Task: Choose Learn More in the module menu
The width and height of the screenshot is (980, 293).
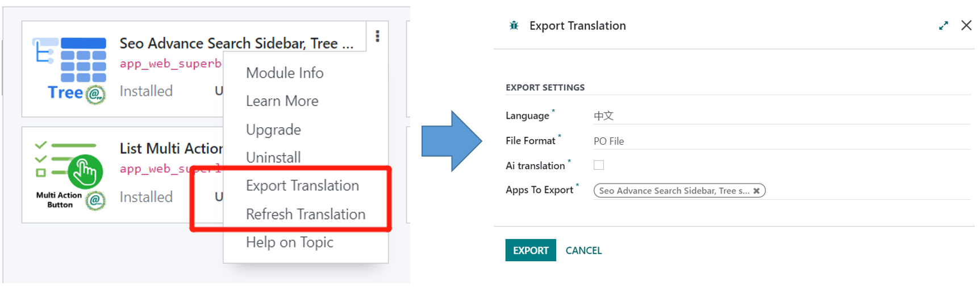Action: (x=282, y=101)
